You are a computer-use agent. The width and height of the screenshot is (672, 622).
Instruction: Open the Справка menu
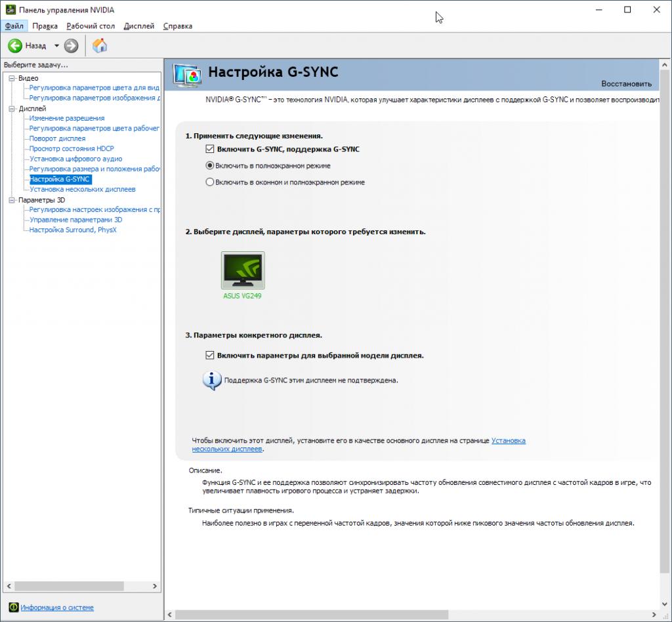pyautogui.click(x=177, y=26)
